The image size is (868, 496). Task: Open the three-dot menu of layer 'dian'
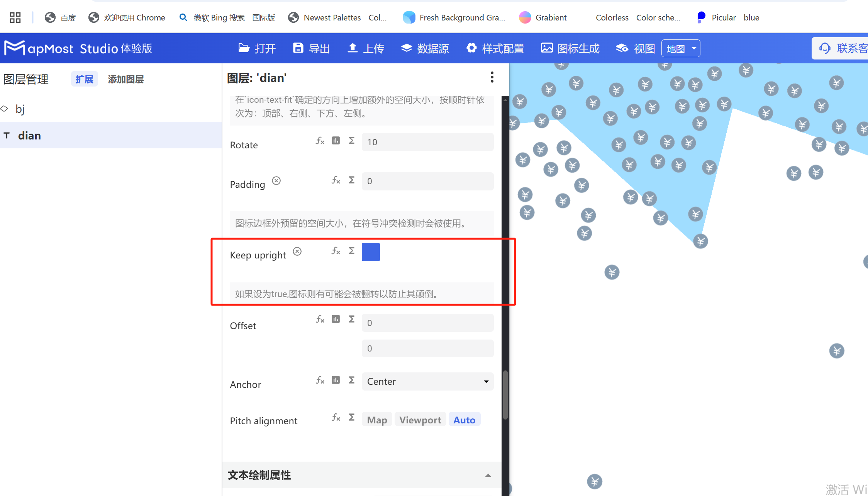[x=492, y=77]
